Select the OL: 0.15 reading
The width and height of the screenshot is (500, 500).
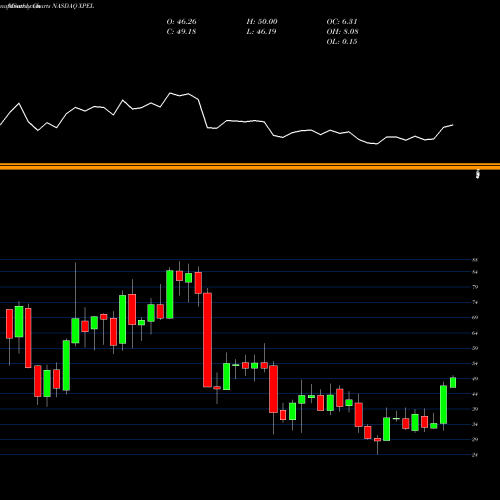(x=342, y=42)
